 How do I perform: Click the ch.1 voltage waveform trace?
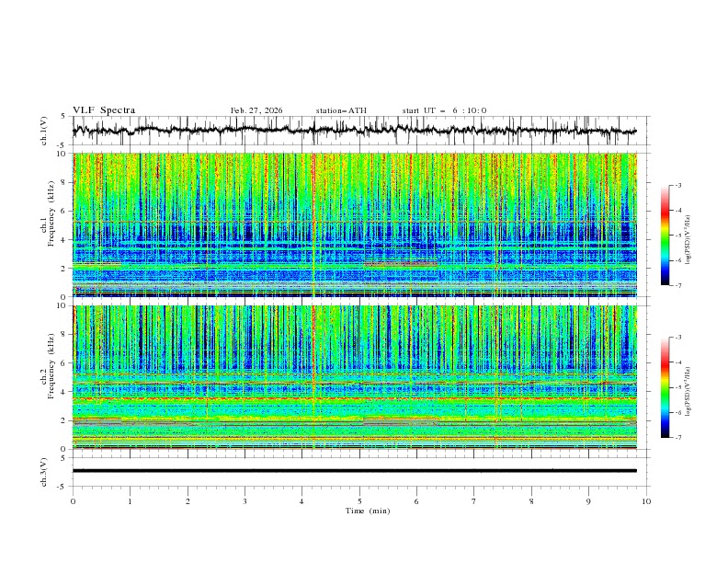pyautogui.click(x=355, y=131)
